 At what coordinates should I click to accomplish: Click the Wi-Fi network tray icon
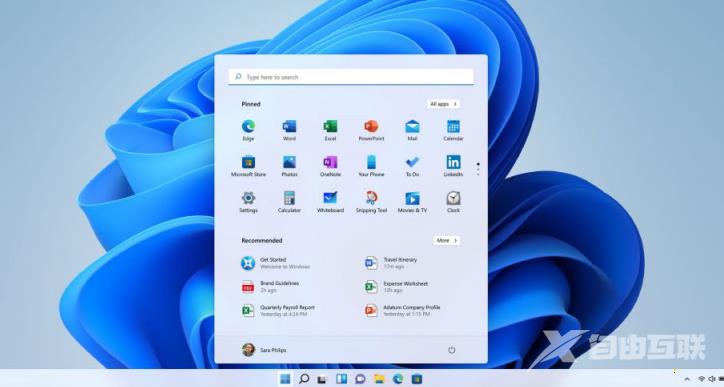(x=701, y=379)
